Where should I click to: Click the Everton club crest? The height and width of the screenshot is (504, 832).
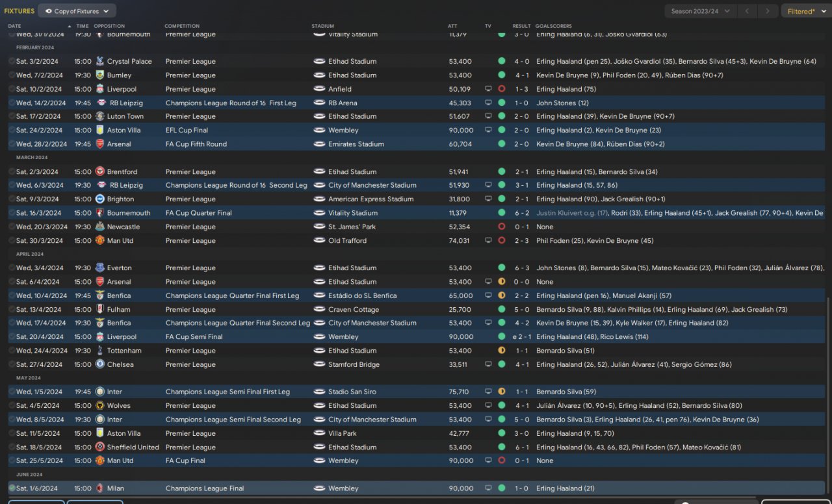pos(99,268)
